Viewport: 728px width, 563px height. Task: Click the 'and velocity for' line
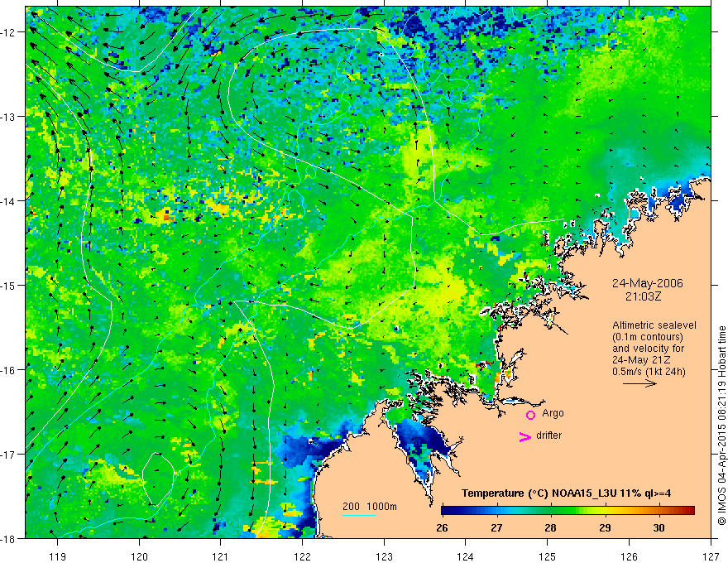[648, 349]
